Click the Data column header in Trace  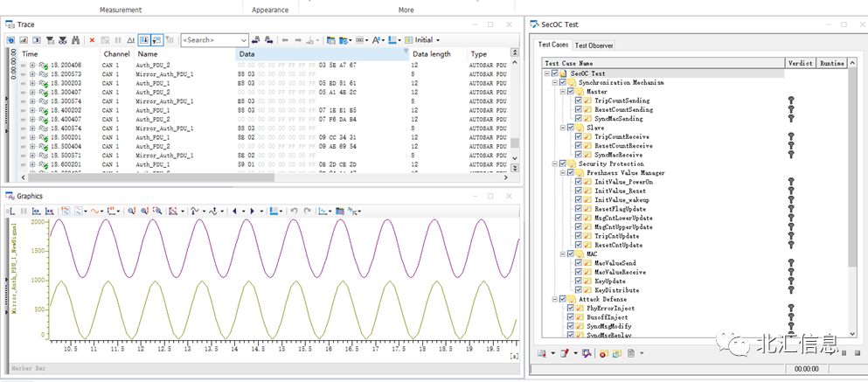[x=247, y=54]
